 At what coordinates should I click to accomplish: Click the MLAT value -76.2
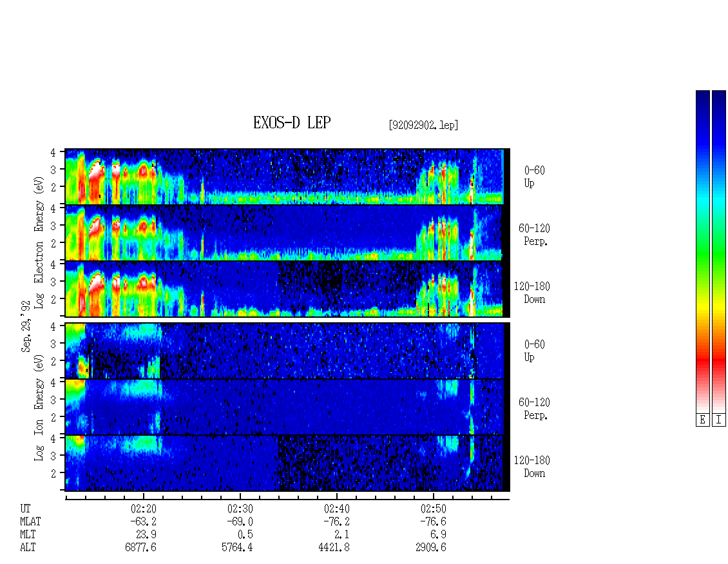point(336,521)
